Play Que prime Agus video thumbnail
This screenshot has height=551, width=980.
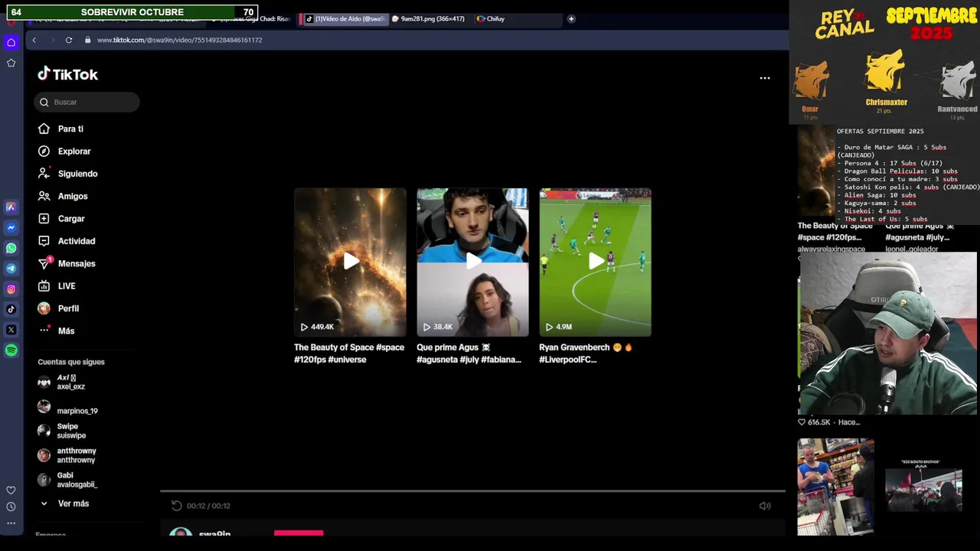472,262
